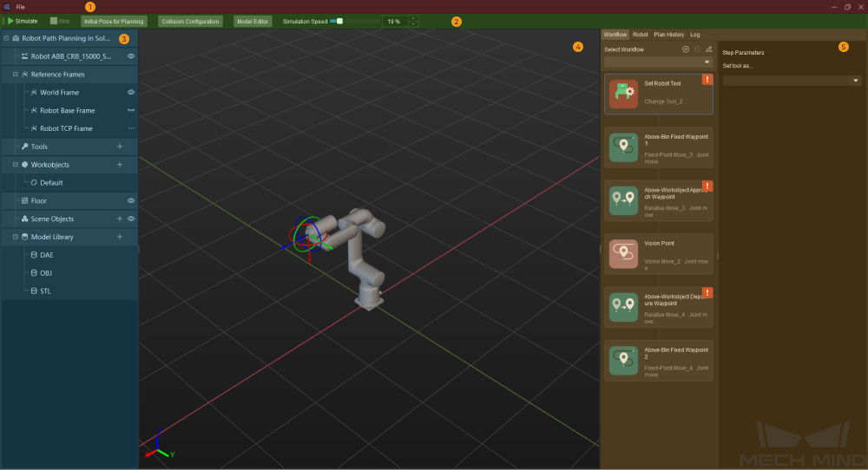Select Above-Workobject Departure Waypoint step icon

(623, 307)
